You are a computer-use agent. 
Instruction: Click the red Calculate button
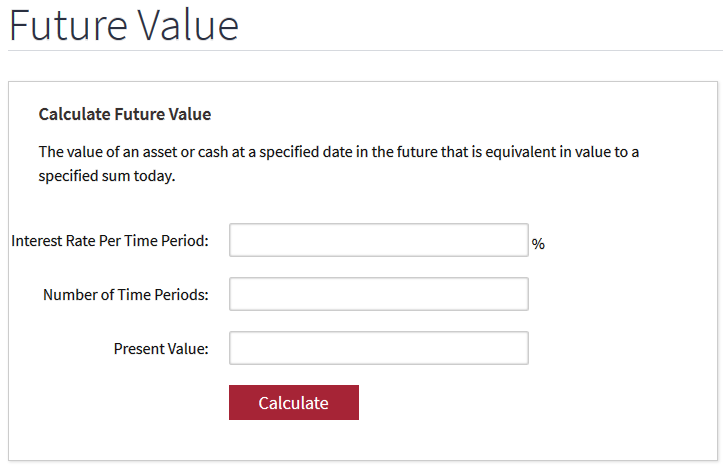tap(294, 402)
